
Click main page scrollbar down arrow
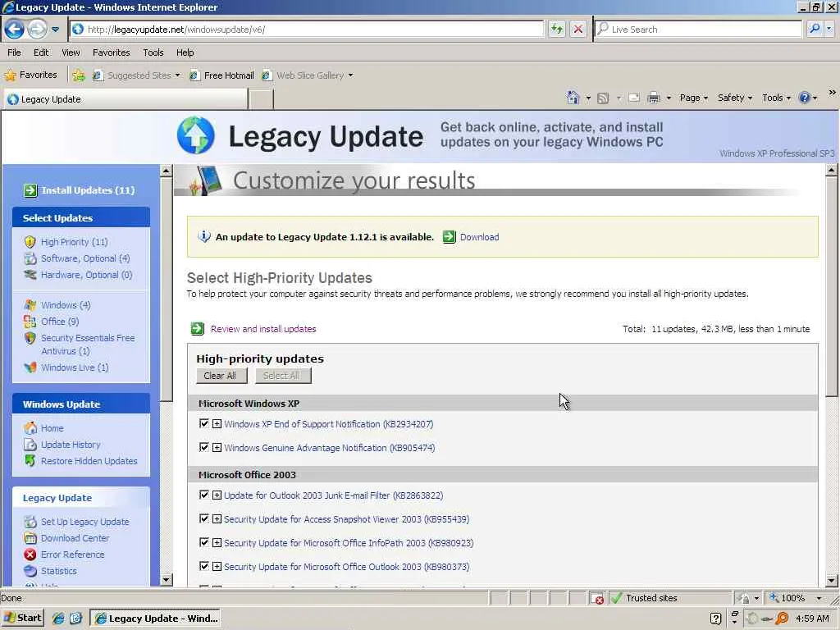[832, 581]
